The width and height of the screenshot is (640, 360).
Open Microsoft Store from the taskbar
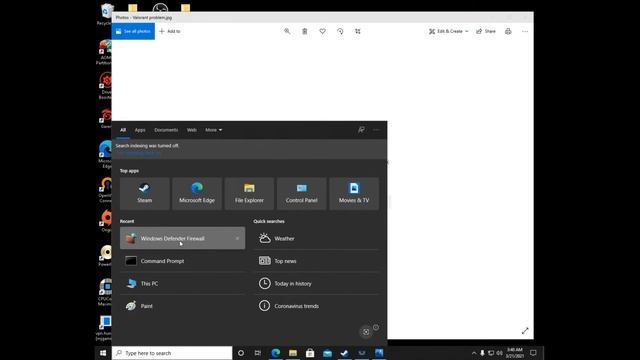(310, 353)
